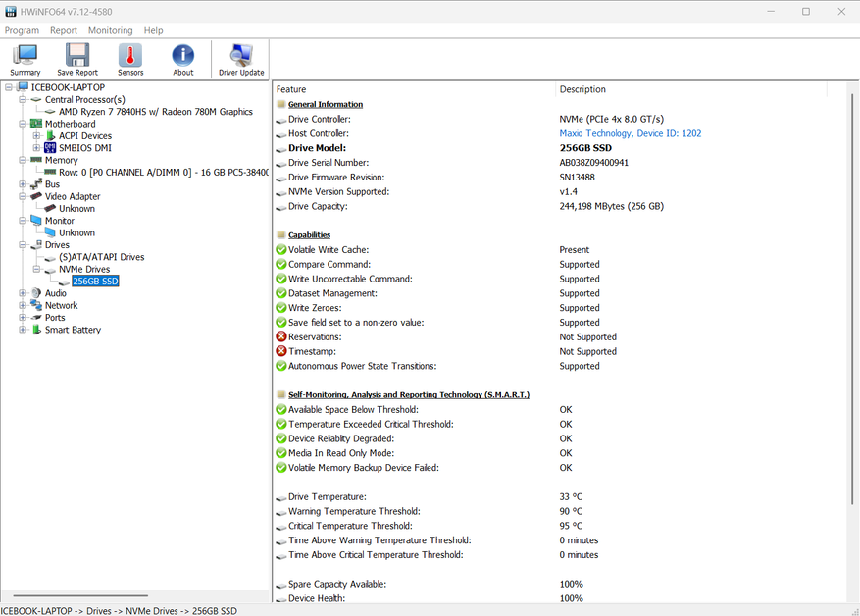
Task: Expand the Smart Battery node
Action: (23, 330)
